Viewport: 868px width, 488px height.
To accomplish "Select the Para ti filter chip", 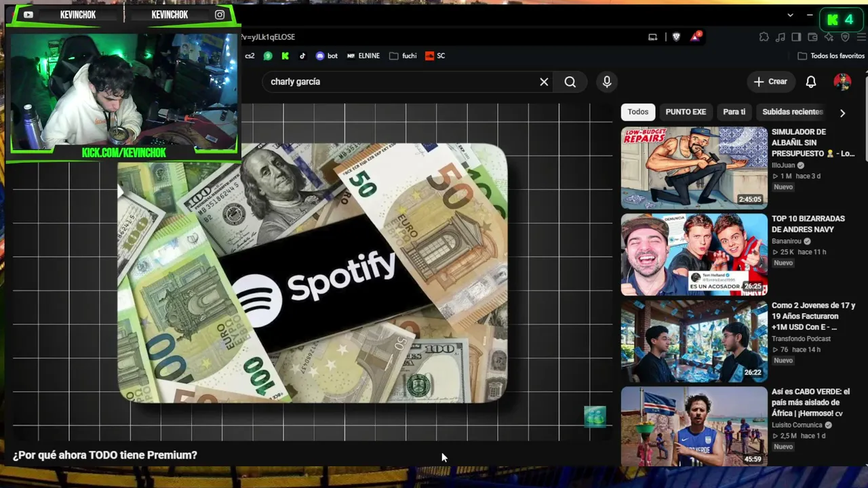I will 734,112.
